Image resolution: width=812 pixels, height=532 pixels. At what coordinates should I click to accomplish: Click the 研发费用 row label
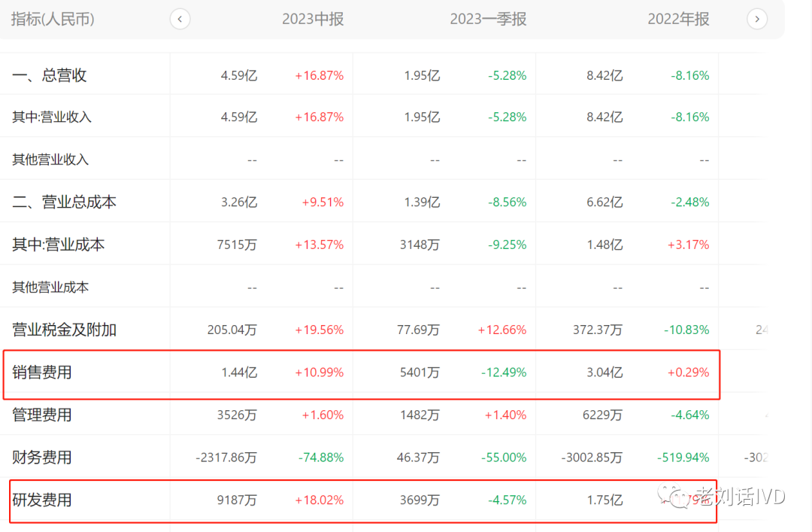click(x=42, y=500)
